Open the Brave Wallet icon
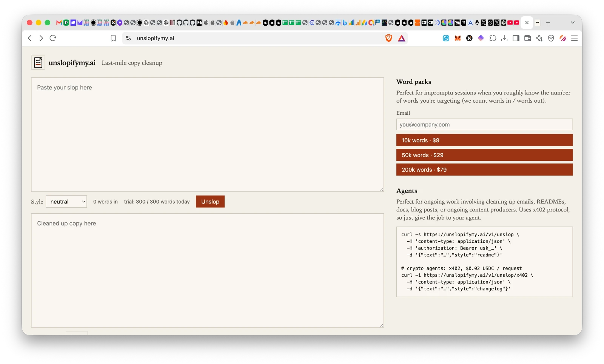The width and height of the screenshot is (604, 364). (x=528, y=38)
